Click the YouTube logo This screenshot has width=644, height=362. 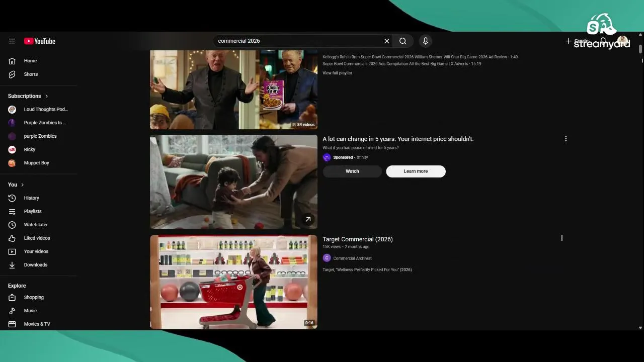[40, 41]
